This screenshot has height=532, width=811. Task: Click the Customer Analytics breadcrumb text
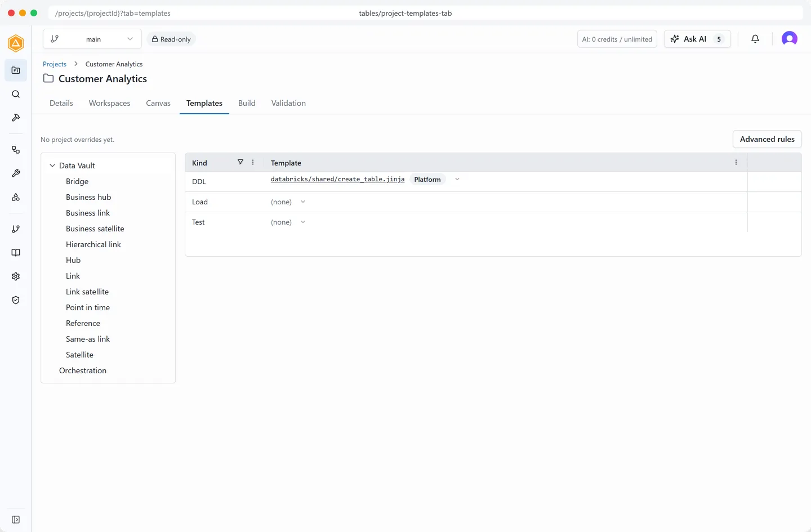pyautogui.click(x=114, y=64)
